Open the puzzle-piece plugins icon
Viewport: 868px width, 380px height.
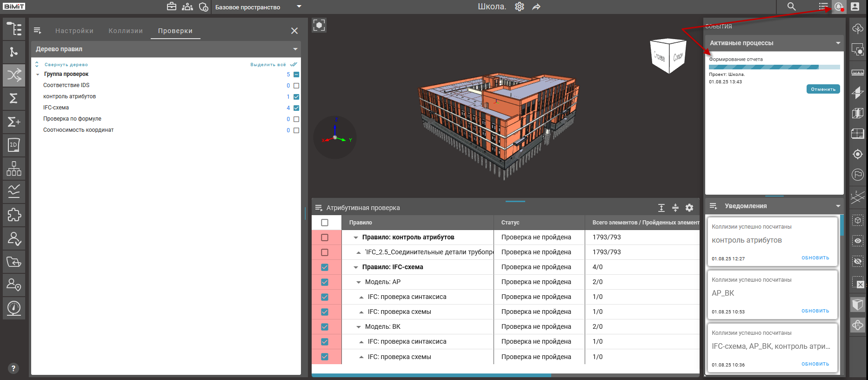point(14,215)
